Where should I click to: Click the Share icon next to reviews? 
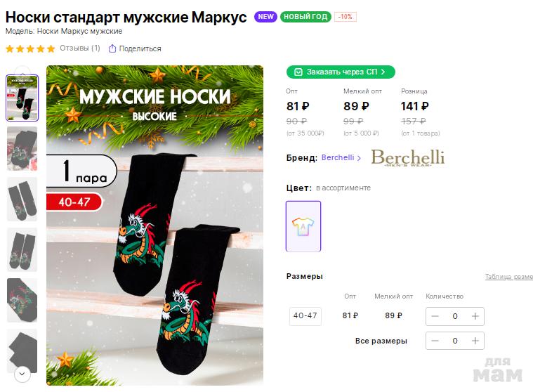point(112,48)
